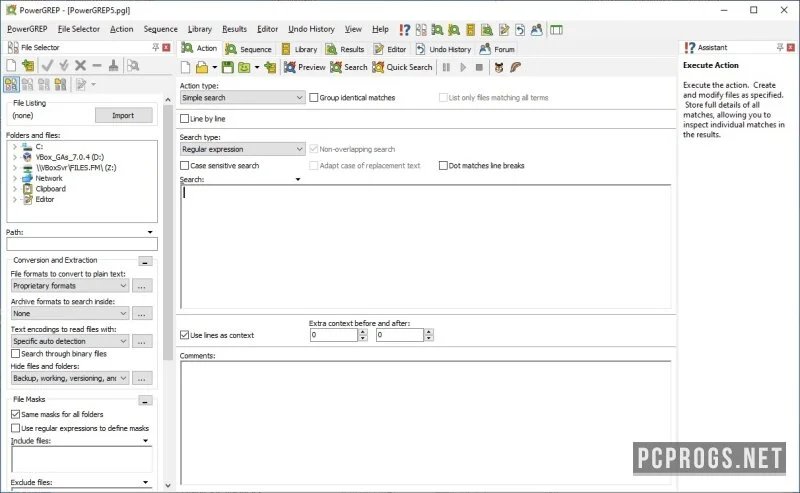Click ellipsis button next to archive formats None
This screenshot has height=493, width=800.
142,313
